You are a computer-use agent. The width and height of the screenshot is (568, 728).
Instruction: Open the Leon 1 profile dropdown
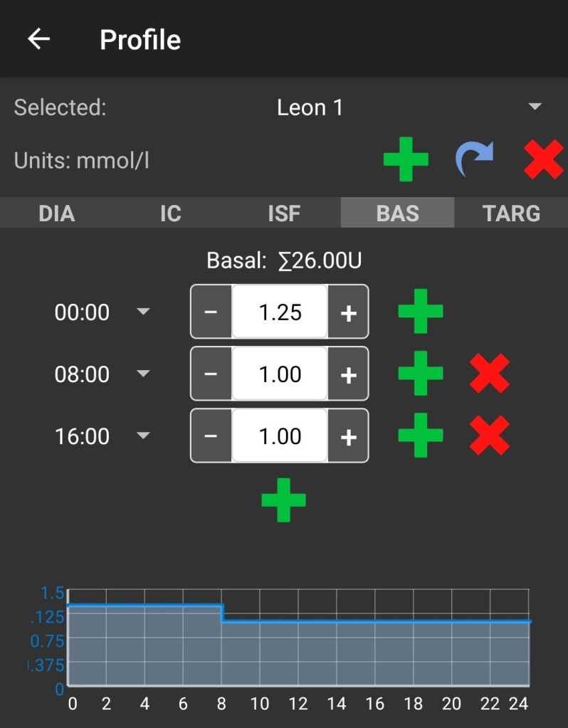click(x=534, y=107)
